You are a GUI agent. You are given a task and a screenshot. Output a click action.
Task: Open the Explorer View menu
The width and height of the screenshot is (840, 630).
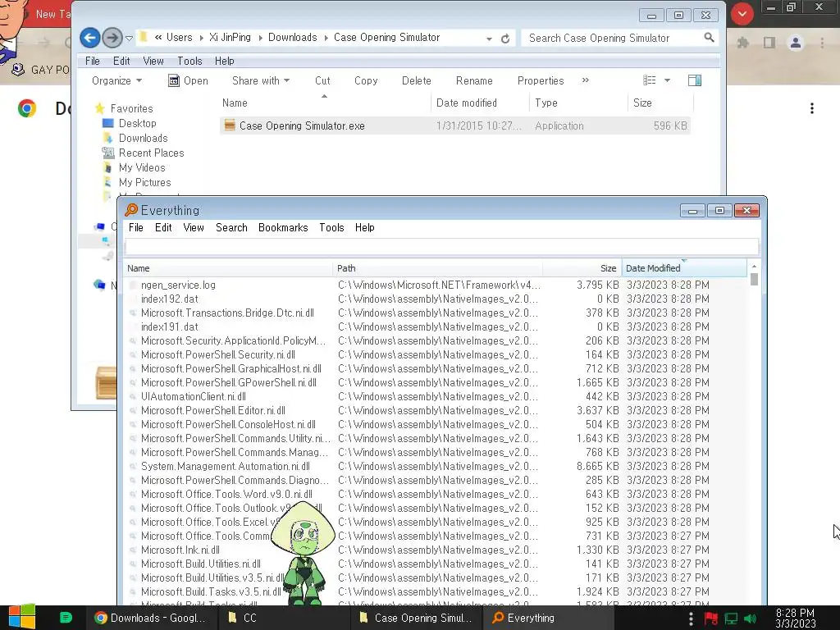[x=153, y=61]
